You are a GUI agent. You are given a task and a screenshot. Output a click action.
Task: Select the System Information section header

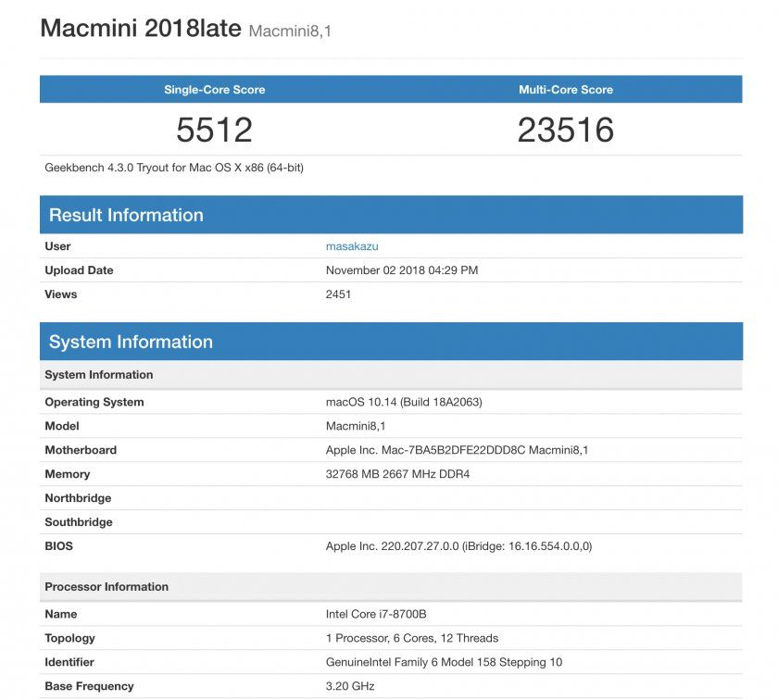coord(128,341)
